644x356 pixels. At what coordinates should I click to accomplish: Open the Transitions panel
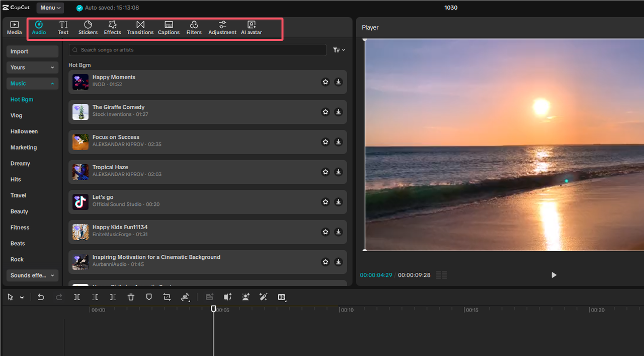(140, 27)
